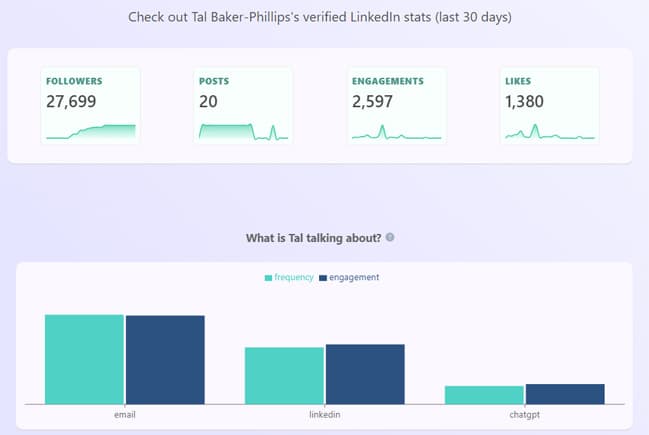Click the Likes sparkline chart
This screenshot has height=435, width=649.
pos(549,133)
